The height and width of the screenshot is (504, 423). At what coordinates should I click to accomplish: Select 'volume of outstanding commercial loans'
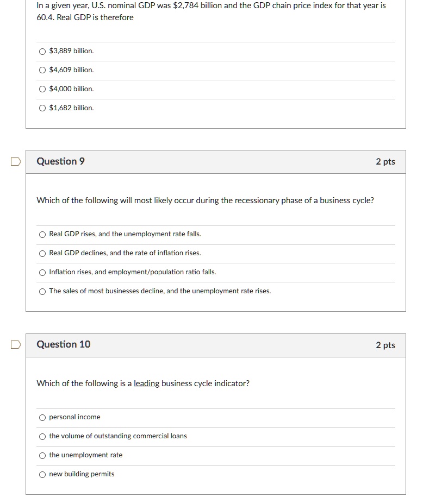tap(42, 437)
